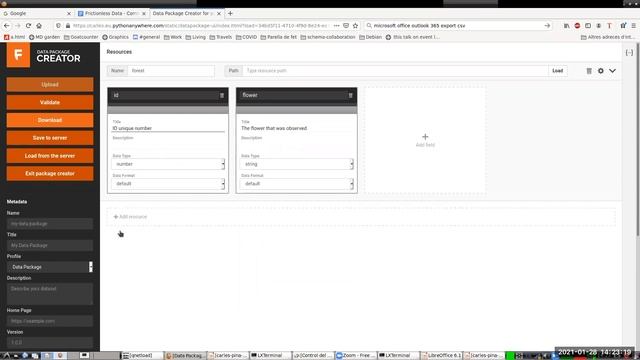Screen dimensions: 640x360
Task: Edit the flower field Title input
Action: (297, 128)
